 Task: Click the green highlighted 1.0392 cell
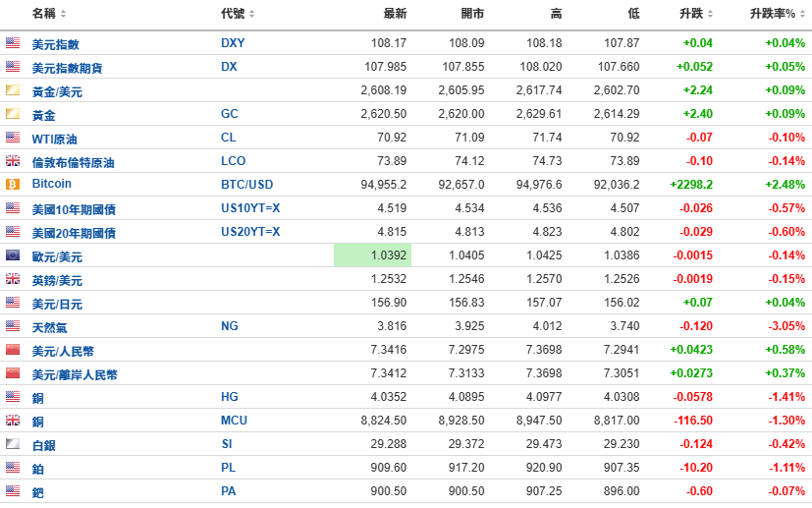pyautogui.click(x=372, y=255)
